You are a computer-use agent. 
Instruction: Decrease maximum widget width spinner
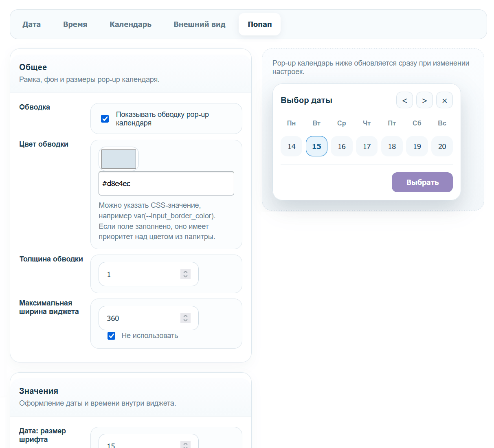click(185, 321)
